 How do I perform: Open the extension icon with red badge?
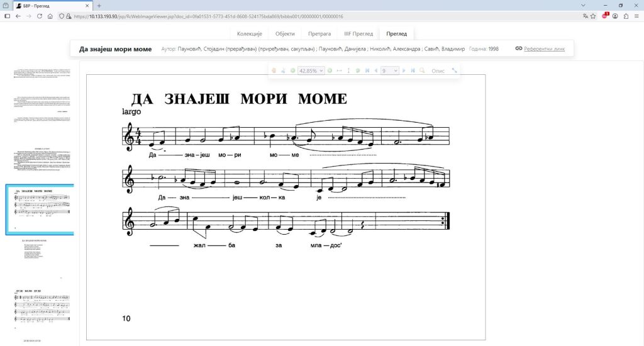[605, 16]
